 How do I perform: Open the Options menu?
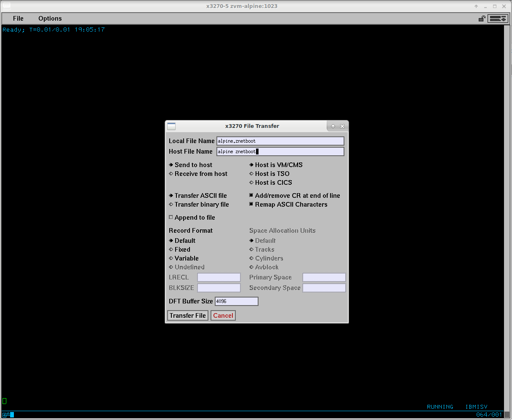click(x=50, y=19)
